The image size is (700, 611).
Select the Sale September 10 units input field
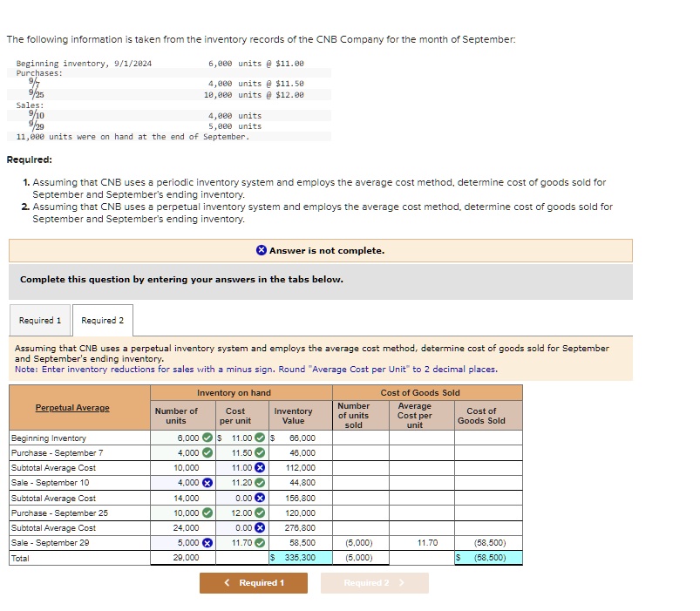[x=183, y=483]
